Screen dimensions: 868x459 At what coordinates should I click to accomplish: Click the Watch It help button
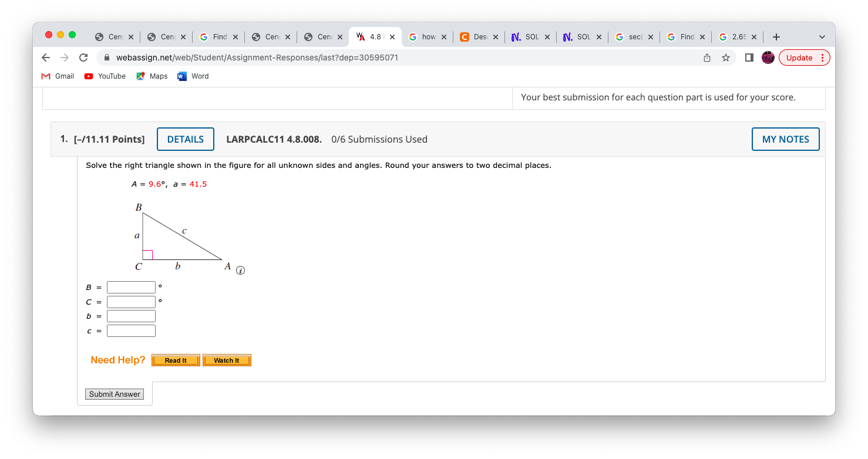click(x=227, y=360)
